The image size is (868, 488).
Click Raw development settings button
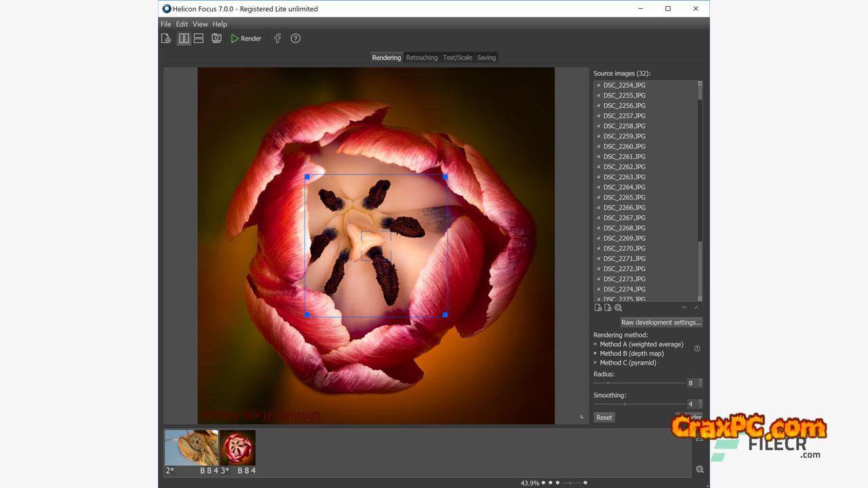pos(661,323)
